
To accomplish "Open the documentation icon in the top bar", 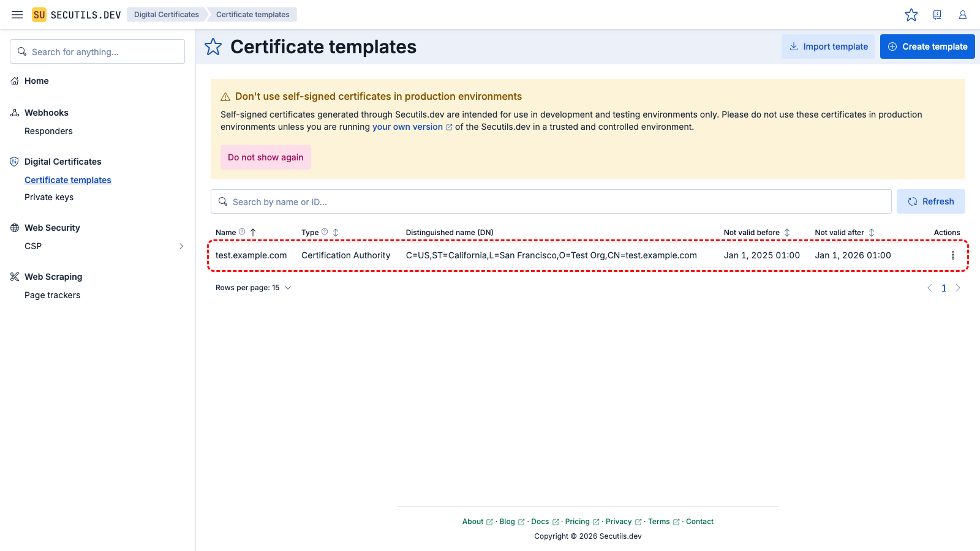I will [x=937, y=15].
